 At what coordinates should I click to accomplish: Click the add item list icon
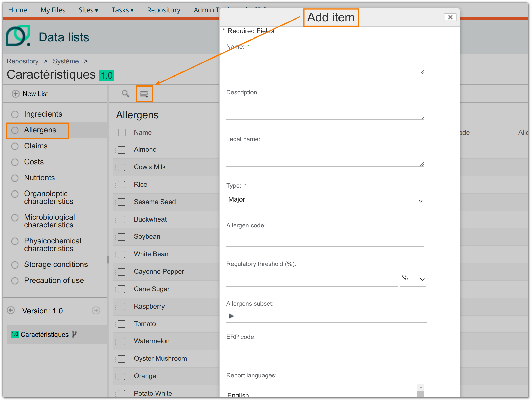[x=144, y=94]
